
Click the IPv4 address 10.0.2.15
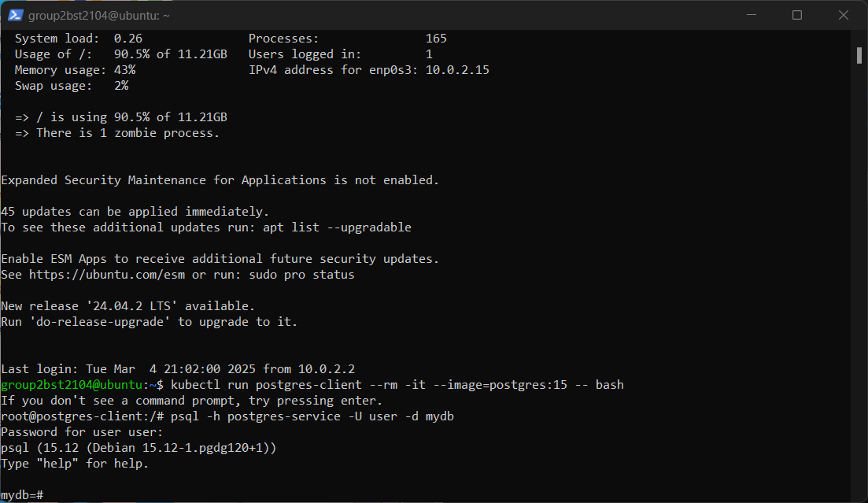click(x=457, y=70)
